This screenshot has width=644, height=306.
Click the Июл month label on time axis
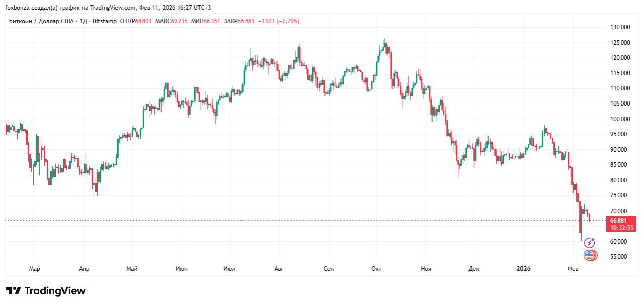(229, 269)
